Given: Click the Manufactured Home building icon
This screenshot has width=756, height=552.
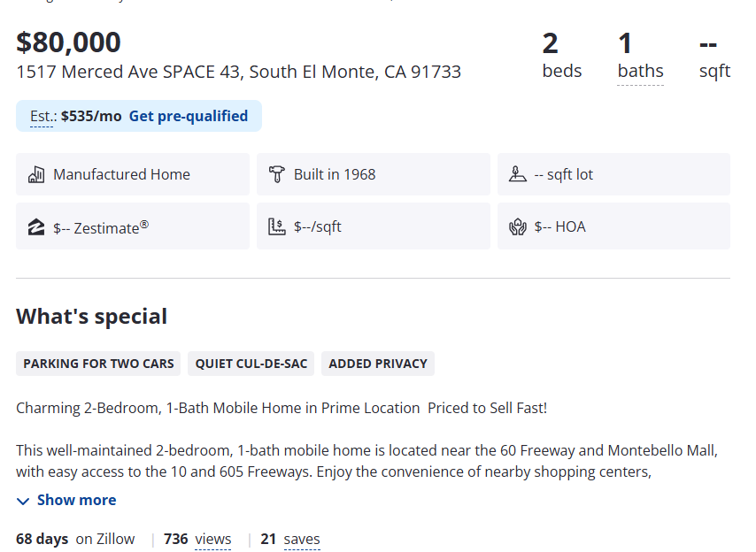Looking at the screenshot, I should pyautogui.click(x=36, y=174).
